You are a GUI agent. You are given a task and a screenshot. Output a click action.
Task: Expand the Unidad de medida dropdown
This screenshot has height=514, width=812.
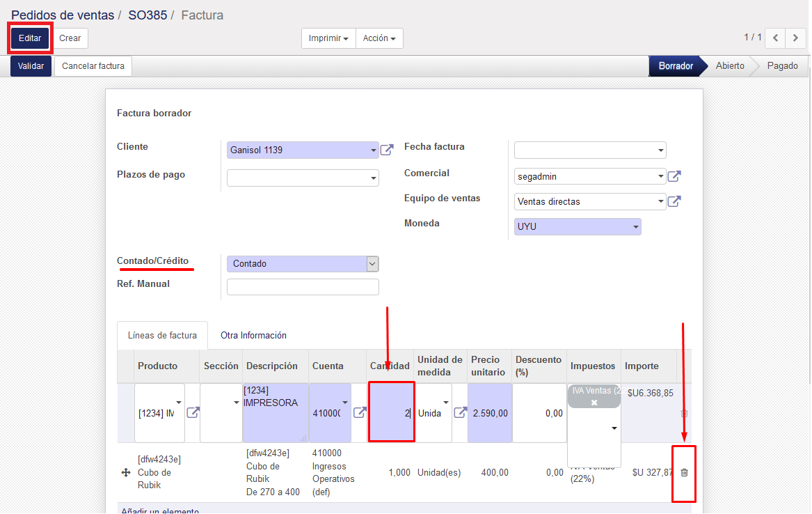pos(445,403)
